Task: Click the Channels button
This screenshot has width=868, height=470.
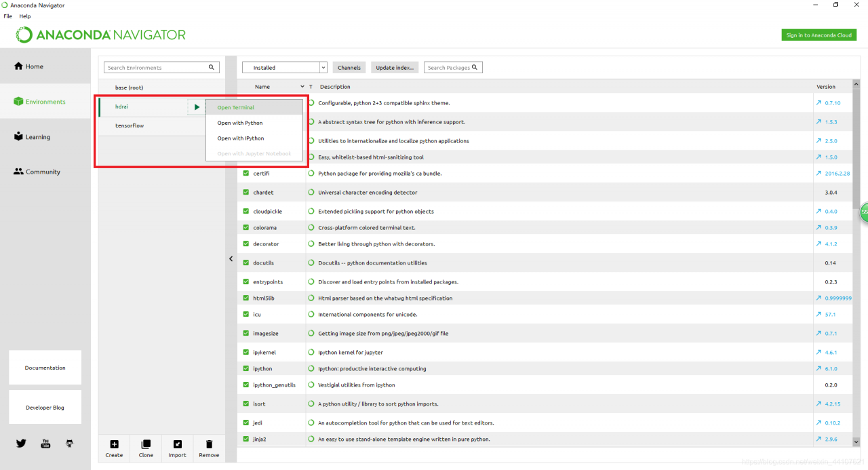Action: pyautogui.click(x=349, y=68)
